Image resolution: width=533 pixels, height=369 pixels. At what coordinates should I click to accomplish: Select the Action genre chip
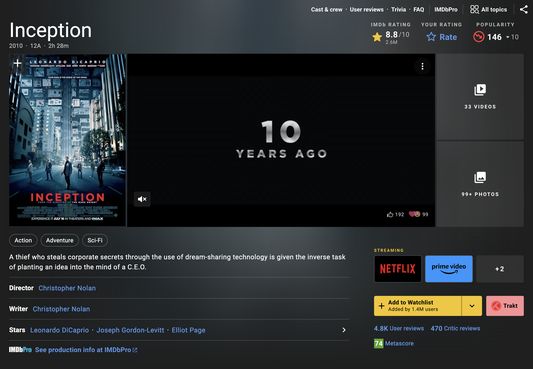click(23, 240)
